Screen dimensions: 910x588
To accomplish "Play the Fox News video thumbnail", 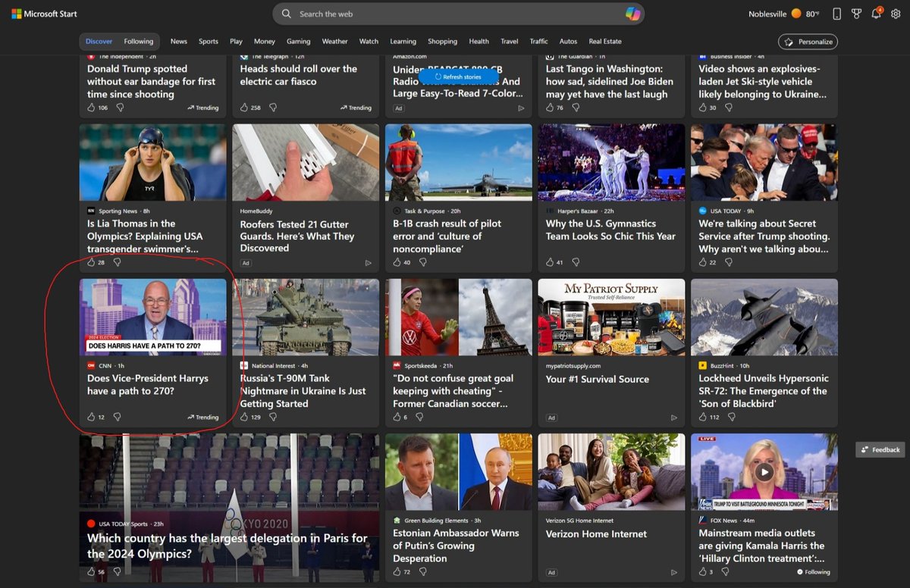I will (764, 472).
